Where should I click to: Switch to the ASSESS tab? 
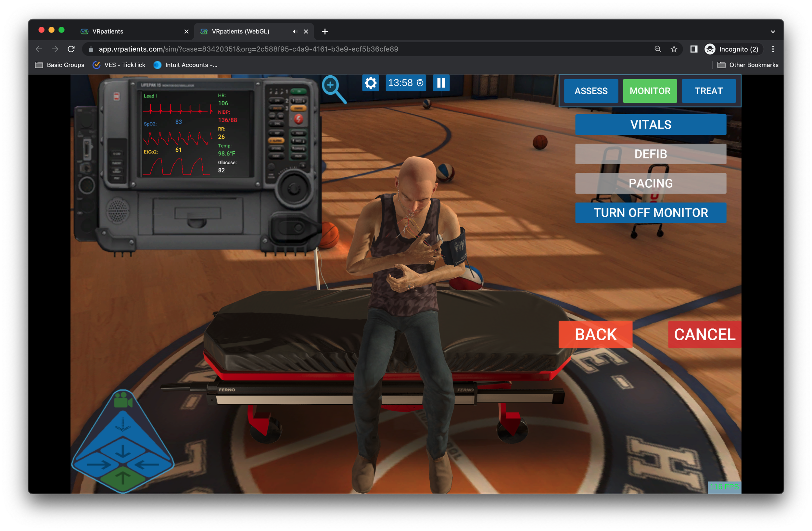point(590,91)
